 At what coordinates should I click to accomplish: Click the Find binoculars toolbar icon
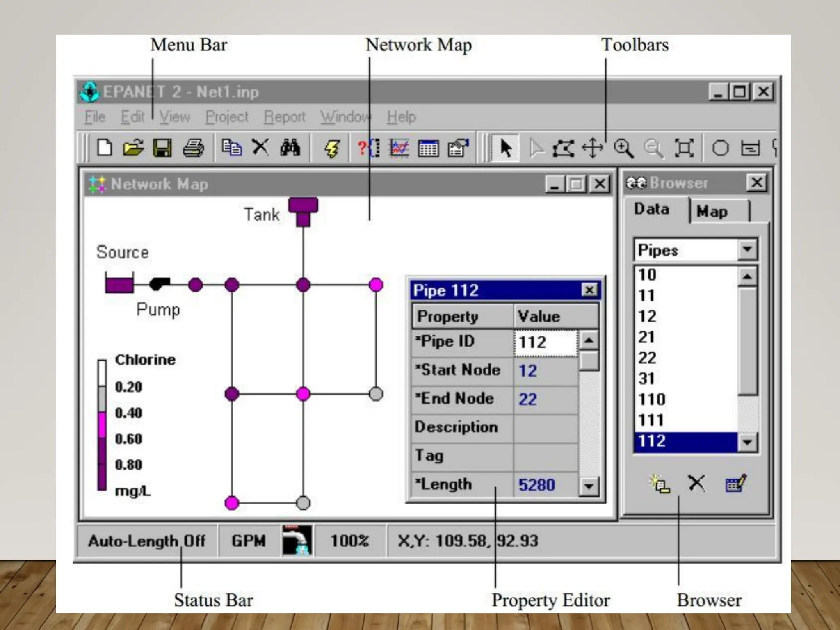[290, 148]
